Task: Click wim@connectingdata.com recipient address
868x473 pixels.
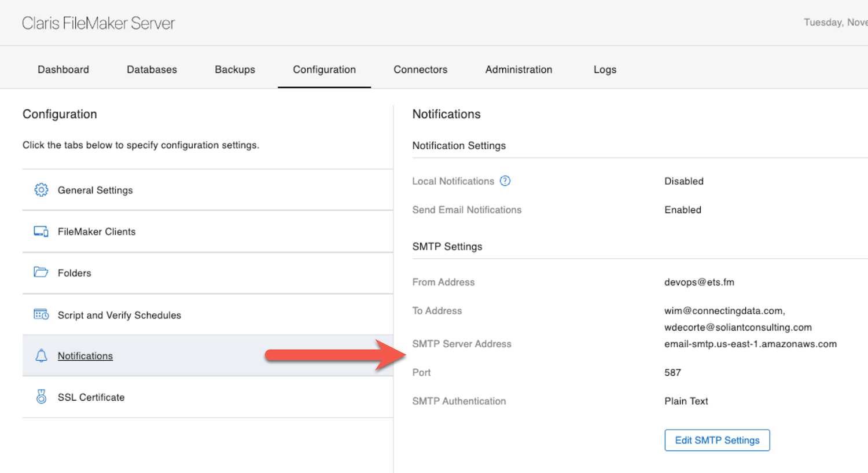Action: pyautogui.click(x=724, y=311)
